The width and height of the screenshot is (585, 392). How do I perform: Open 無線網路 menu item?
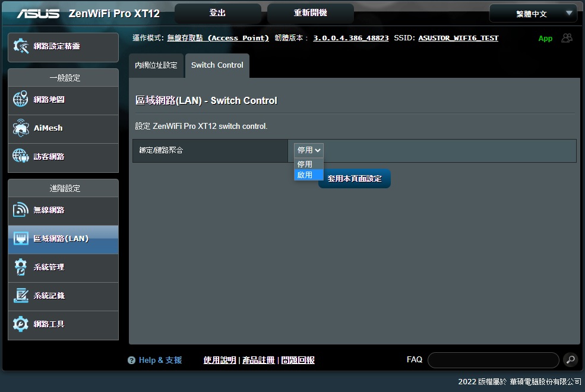(x=63, y=210)
